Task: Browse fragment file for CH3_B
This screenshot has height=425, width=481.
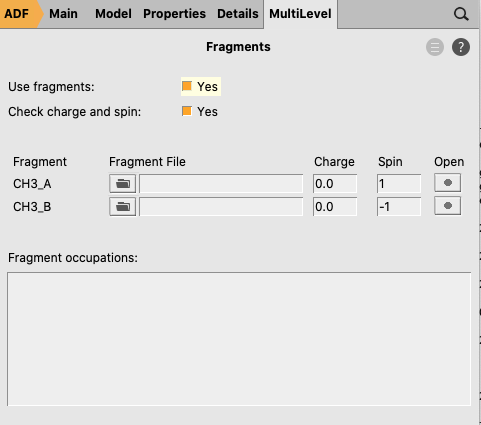Action: 123,207
